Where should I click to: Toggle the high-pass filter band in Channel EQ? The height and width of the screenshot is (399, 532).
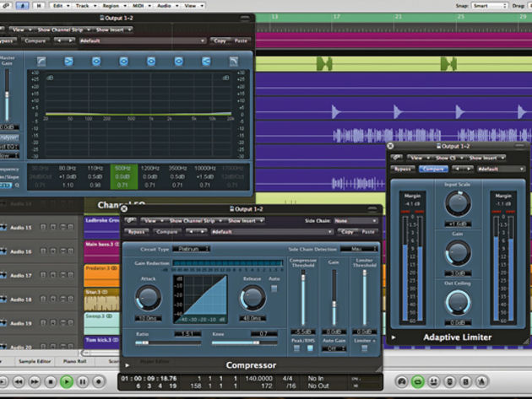click(41, 61)
